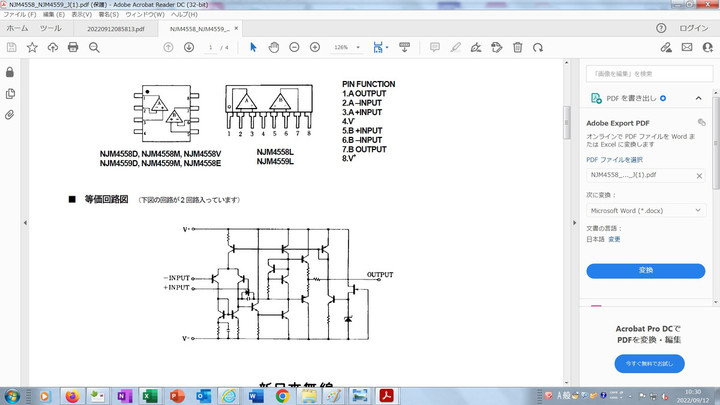Open the zoom level dropdown showing 126%
The height and width of the screenshot is (405, 720).
(x=347, y=47)
